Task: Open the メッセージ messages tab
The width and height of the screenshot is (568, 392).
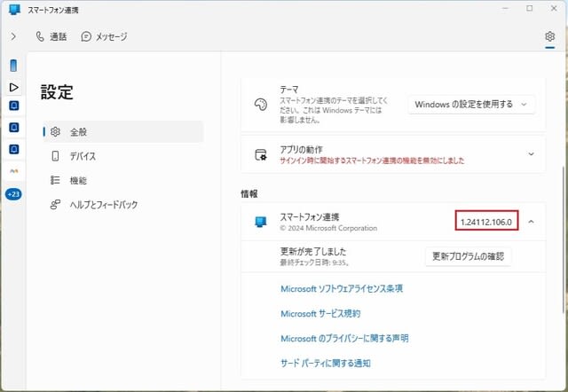Action: point(105,36)
